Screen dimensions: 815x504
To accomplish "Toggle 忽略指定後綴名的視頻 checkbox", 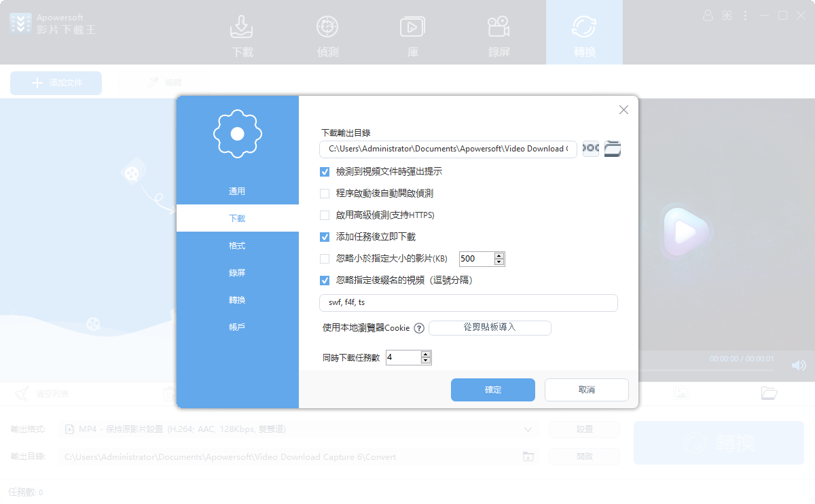I will pos(325,280).
